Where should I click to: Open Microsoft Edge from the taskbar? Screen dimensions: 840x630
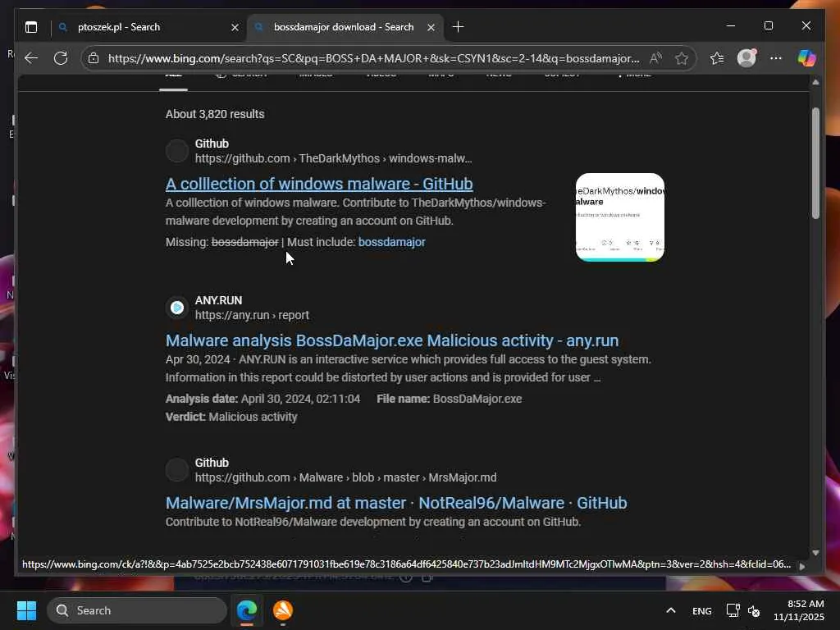(x=247, y=610)
